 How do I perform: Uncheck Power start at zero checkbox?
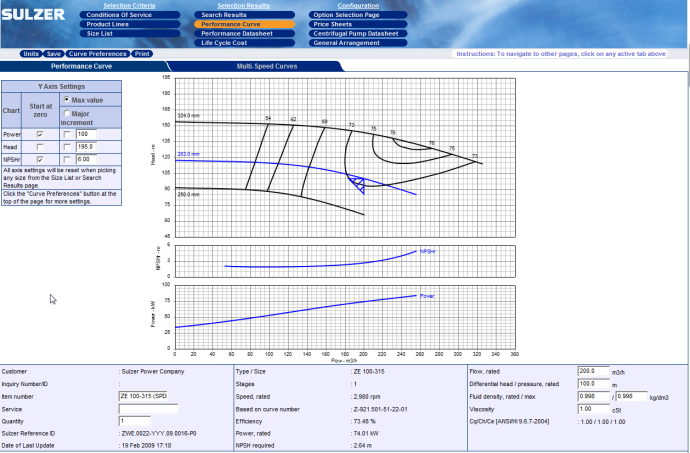point(40,134)
